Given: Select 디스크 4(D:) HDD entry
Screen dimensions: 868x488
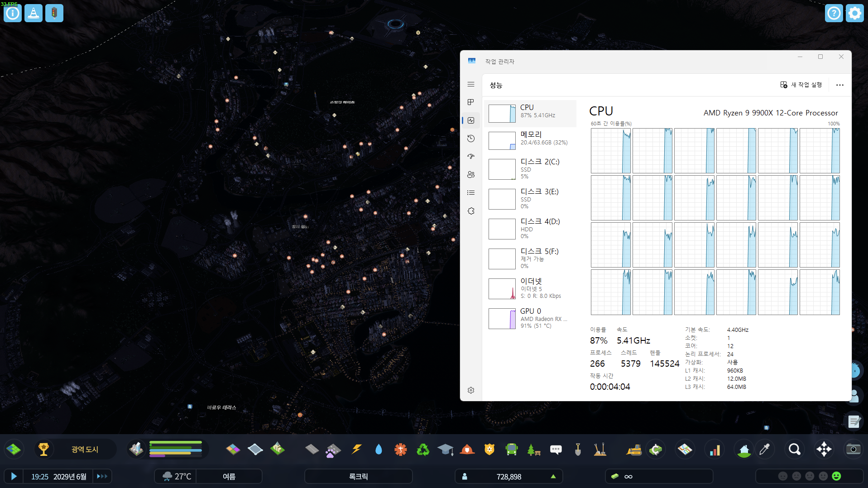Looking at the screenshot, I should [x=530, y=229].
